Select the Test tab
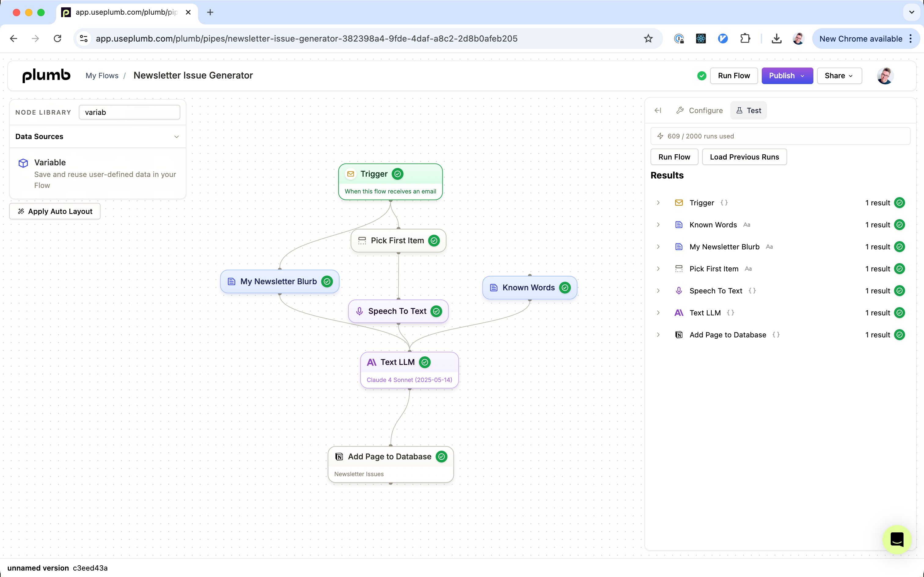 pos(748,110)
